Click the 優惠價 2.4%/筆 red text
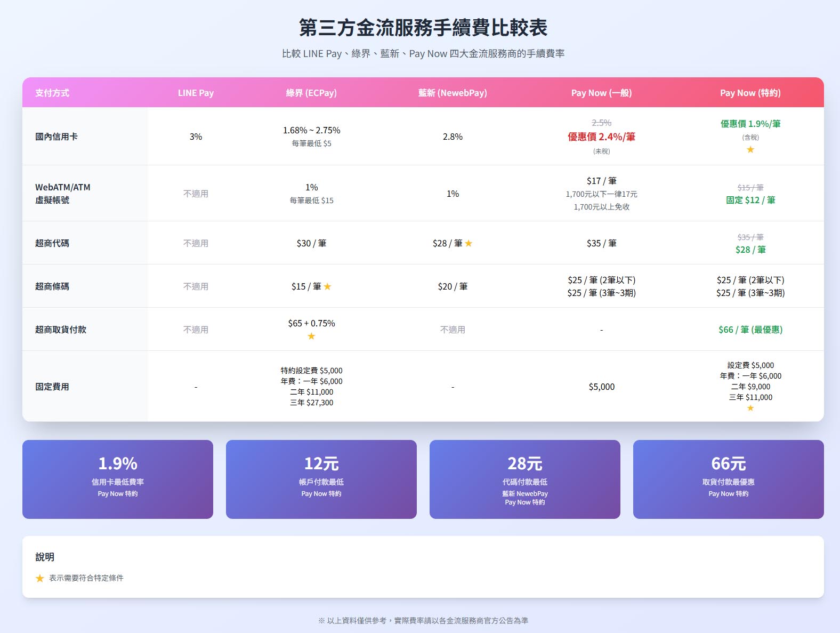This screenshot has height=633, width=840. (601, 137)
